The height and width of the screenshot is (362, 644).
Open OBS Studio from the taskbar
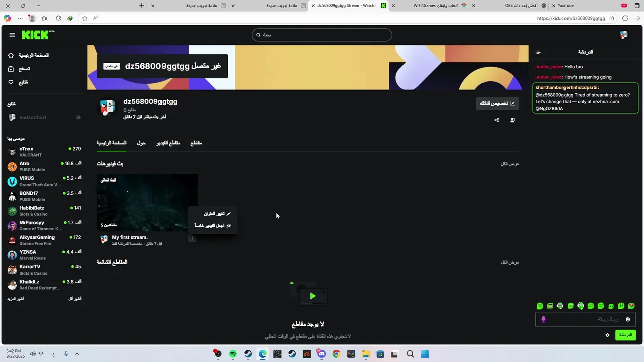[217, 354]
